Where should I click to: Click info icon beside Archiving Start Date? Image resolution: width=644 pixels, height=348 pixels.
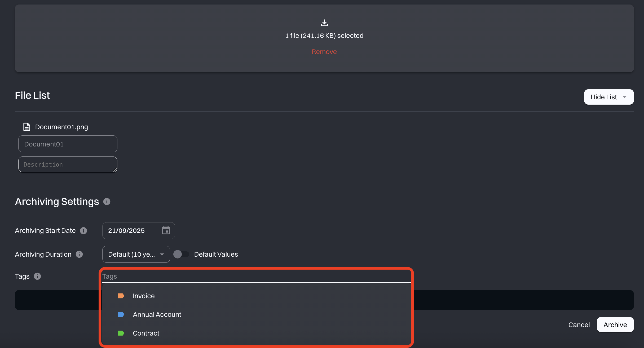click(x=83, y=231)
